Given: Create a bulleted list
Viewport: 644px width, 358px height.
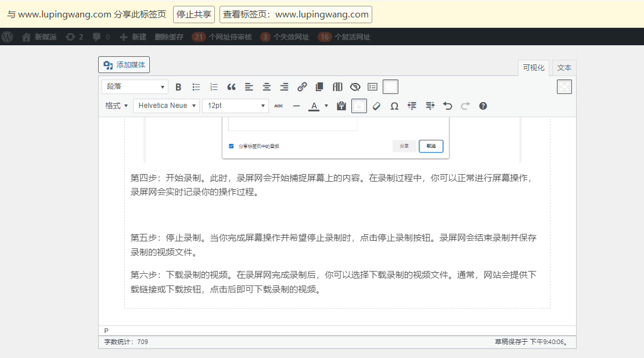Looking at the screenshot, I should pos(196,86).
